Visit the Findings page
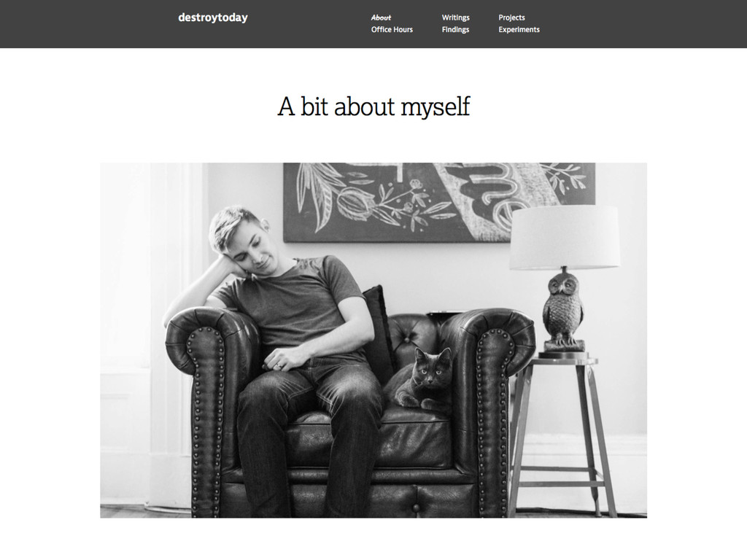 point(455,29)
